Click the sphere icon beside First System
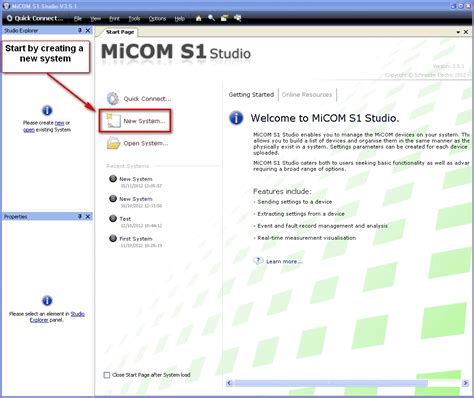The image size is (474, 398). 113,238
